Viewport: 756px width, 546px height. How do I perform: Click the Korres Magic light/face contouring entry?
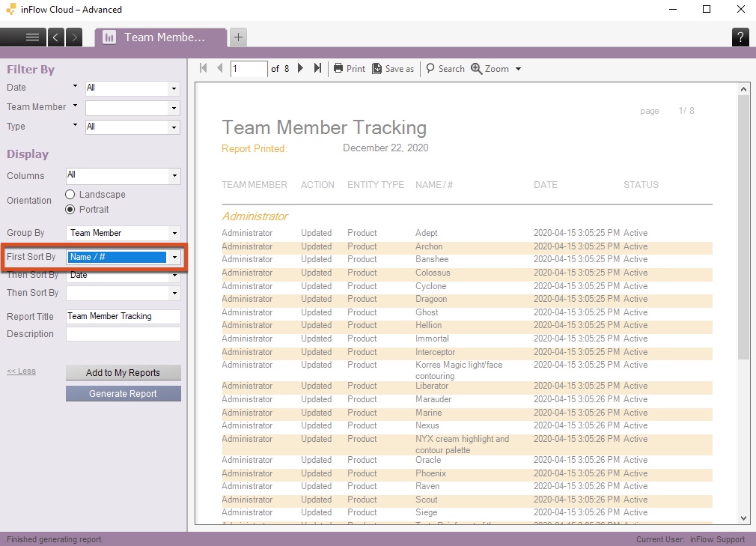click(x=459, y=370)
